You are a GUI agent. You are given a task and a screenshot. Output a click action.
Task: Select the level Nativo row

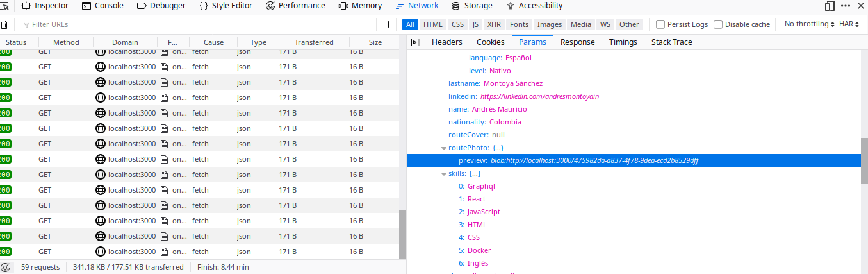click(634, 71)
